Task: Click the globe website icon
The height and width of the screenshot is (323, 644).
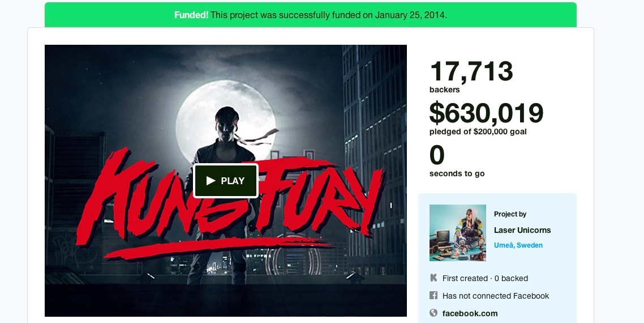Action: coord(433,313)
